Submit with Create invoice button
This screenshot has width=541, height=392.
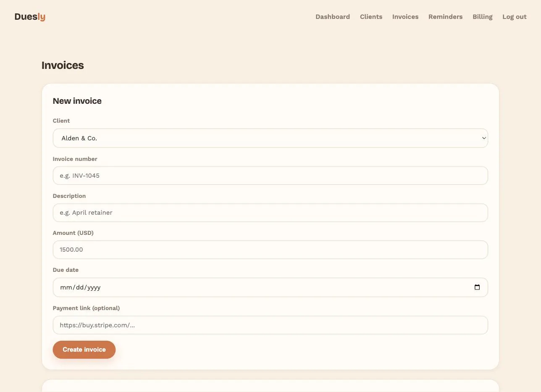click(x=84, y=350)
